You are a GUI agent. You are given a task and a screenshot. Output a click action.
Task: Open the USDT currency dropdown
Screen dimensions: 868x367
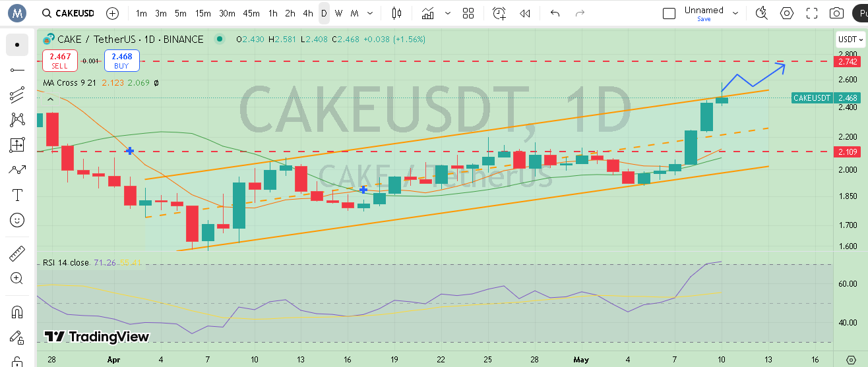point(851,40)
